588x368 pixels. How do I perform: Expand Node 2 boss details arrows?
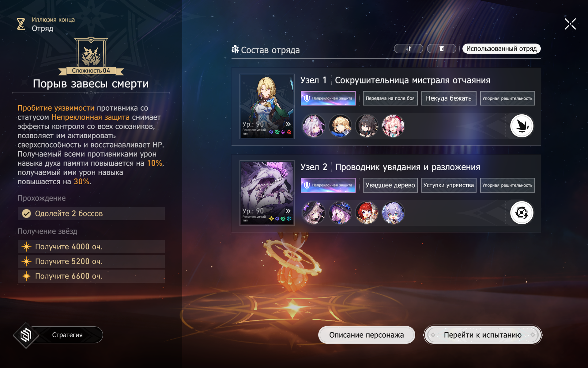click(x=288, y=211)
